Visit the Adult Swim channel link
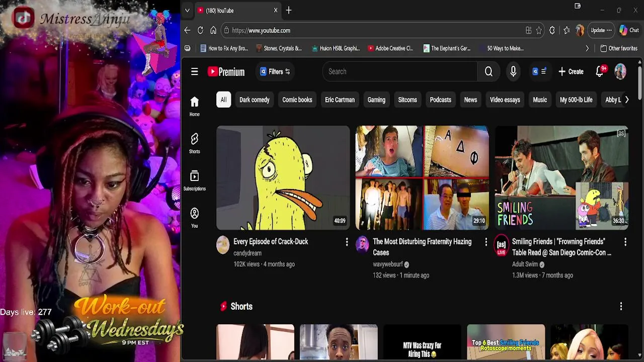The image size is (644, 362). click(x=525, y=264)
